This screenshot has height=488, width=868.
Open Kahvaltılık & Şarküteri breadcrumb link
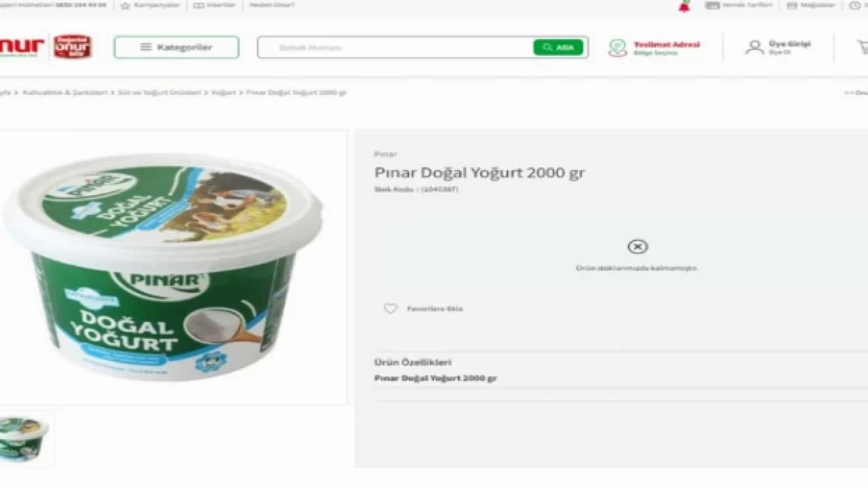tap(65, 92)
